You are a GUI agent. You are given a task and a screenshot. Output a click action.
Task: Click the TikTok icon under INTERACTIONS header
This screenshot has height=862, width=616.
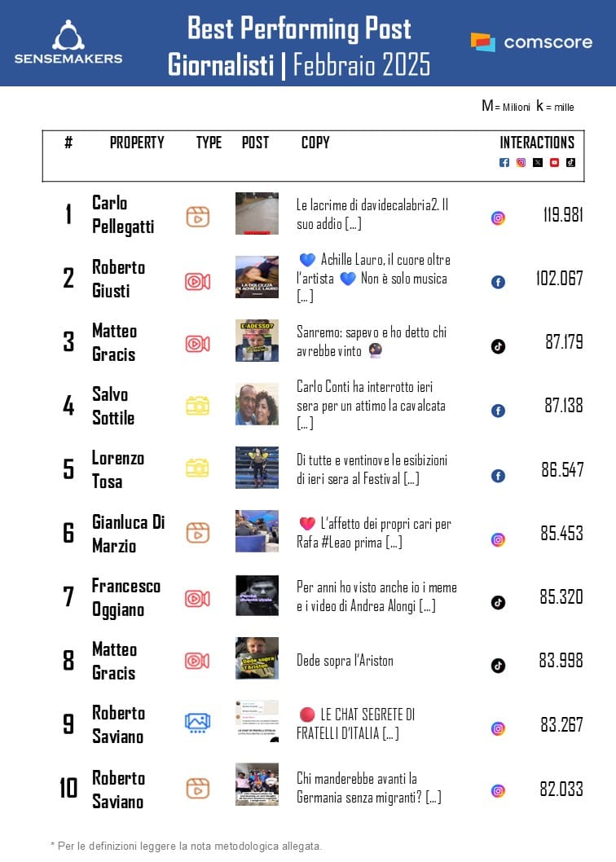tap(570, 162)
